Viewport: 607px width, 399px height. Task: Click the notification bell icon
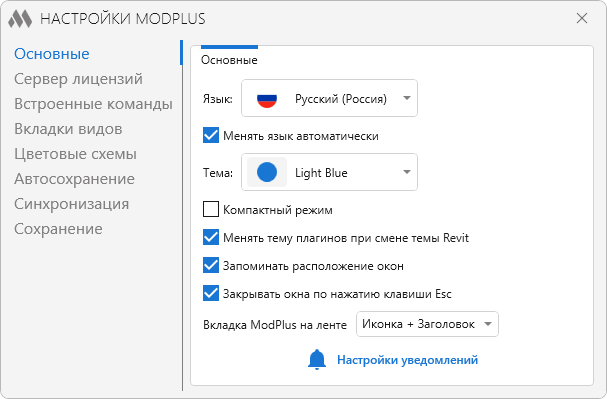point(317,360)
